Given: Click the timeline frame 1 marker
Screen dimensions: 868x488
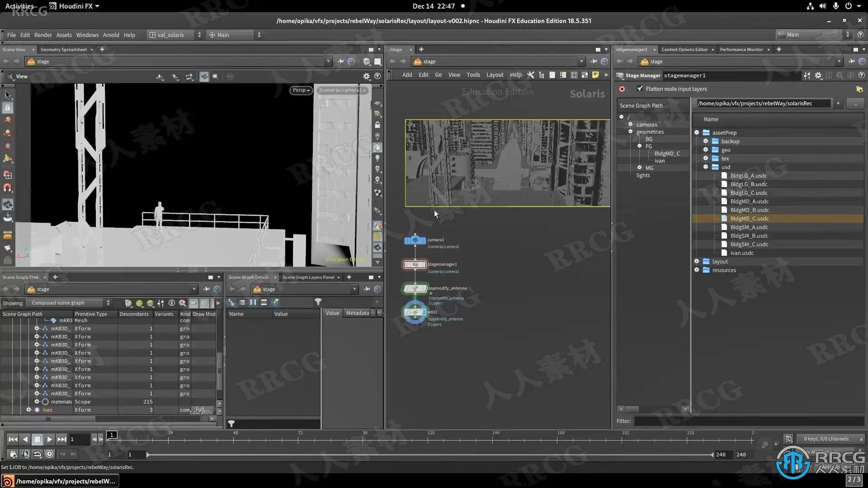Looking at the screenshot, I should click(x=112, y=435).
